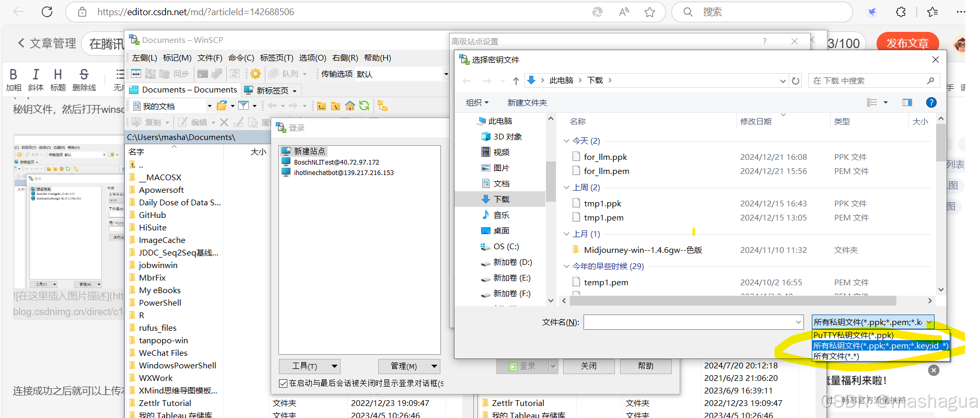This screenshot has height=418, width=980.
Task: Click the 关闭 button in login dialog
Action: pos(589,366)
